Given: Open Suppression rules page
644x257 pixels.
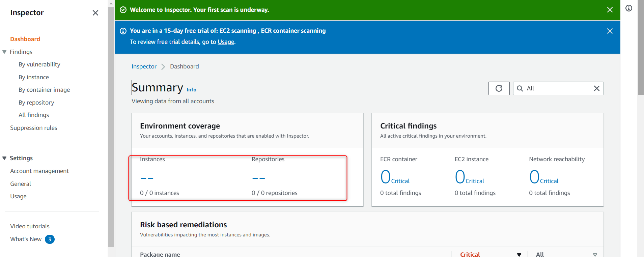Looking at the screenshot, I should [34, 128].
